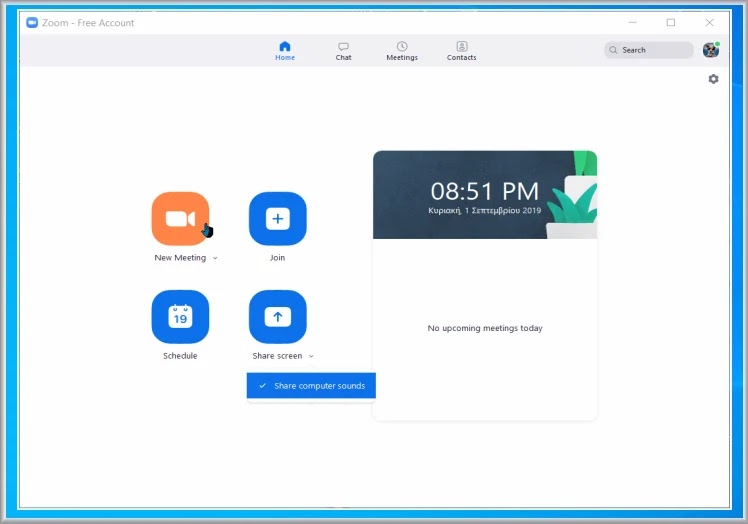The height and width of the screenshot is (524, 748).
Task: Click the Share screen label
Action: click(277, 356)
